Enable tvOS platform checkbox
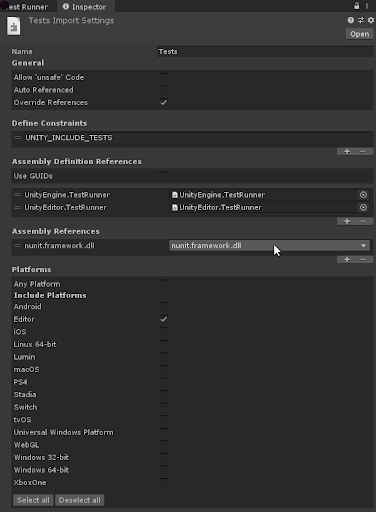The image size is (376, 512). point(164,420)
